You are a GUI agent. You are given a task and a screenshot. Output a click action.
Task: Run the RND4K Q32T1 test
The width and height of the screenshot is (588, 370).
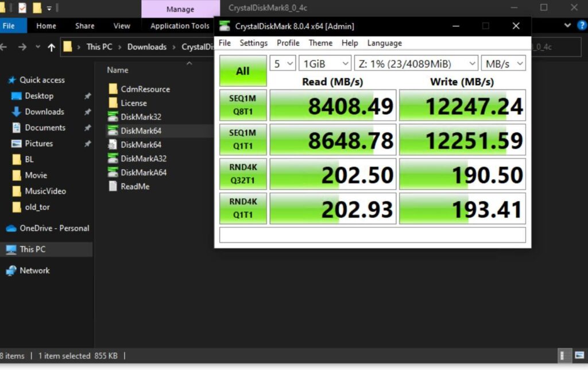point(243,174)
